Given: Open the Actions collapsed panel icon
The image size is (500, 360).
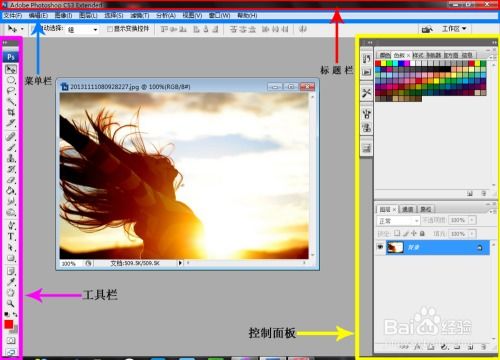Looking at the screenshot, I should (367, 72).
